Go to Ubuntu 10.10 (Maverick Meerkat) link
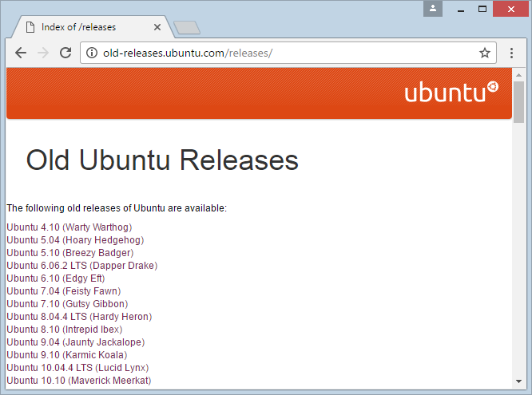The height and width of the screenshot is (395, 532). click(x=79, y=381)
